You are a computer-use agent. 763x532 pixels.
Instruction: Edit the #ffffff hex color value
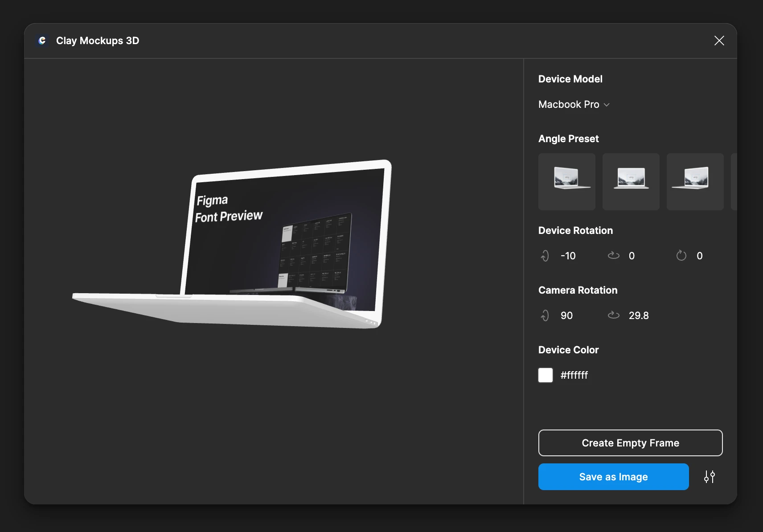pos(574,375)
